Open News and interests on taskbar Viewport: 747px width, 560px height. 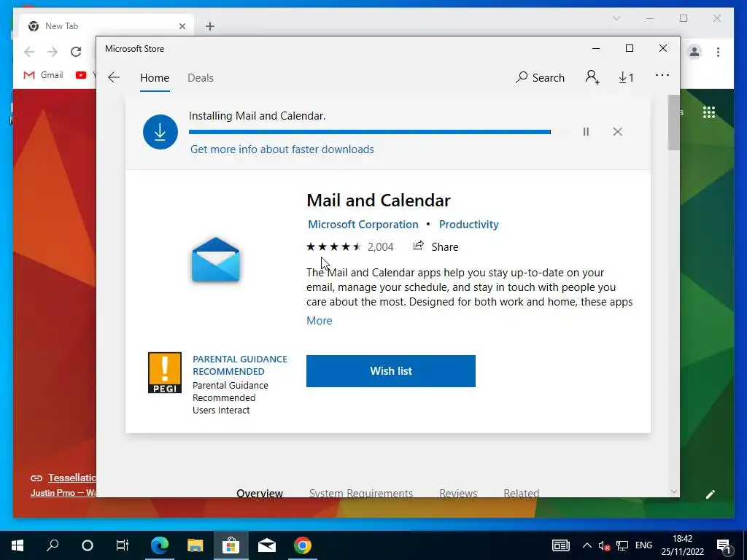pyautogui.click(x=561, y=545)
